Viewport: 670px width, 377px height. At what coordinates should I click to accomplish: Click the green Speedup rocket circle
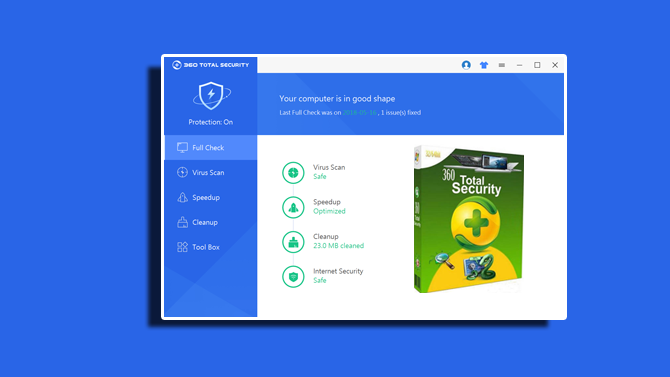293,207
